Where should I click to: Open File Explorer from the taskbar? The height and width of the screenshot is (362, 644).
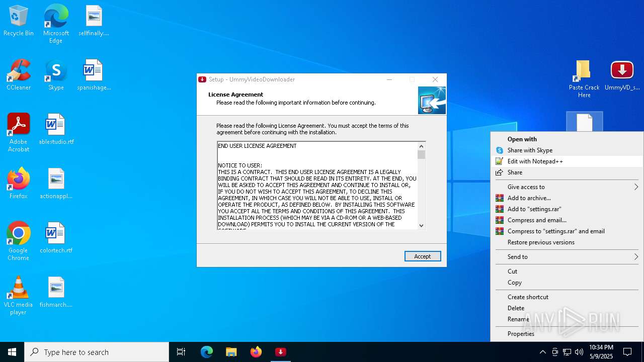point(231,352)
